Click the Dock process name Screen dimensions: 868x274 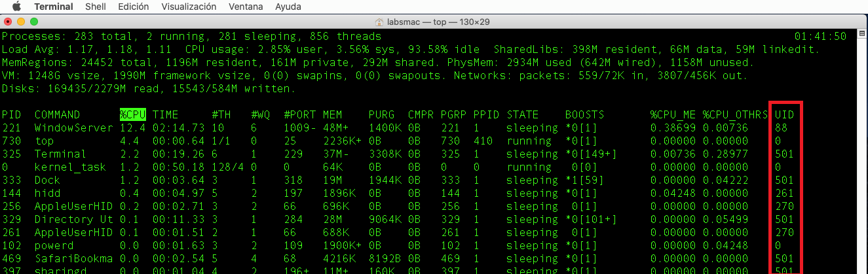tap(47, 180)
